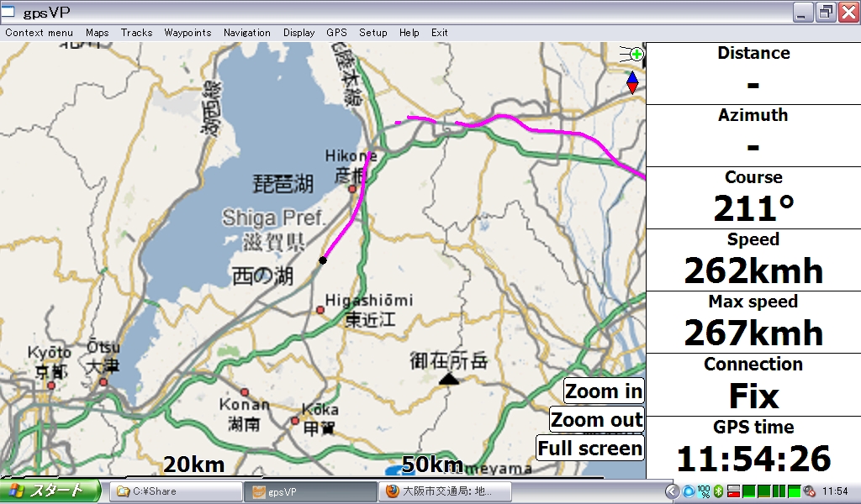Show hidden tray icons arrow
The image size is (861, 504).
pyautogui.click(x=672, y=491)
